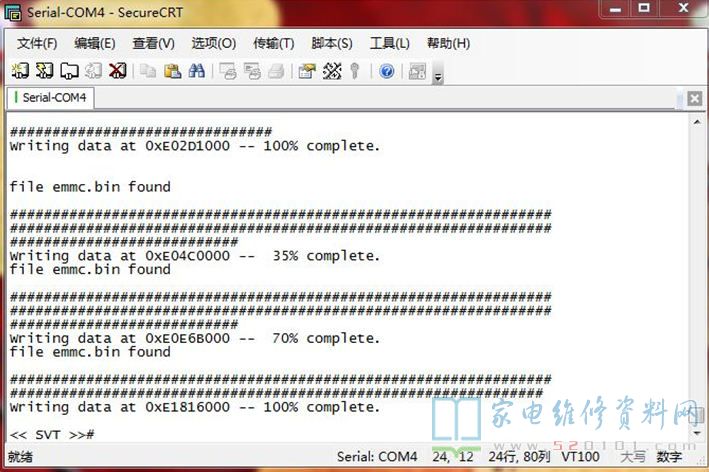Expand the toolbar options overflow arrow
The width and height of the screenshot is (709, 472).
pos(438,76)
